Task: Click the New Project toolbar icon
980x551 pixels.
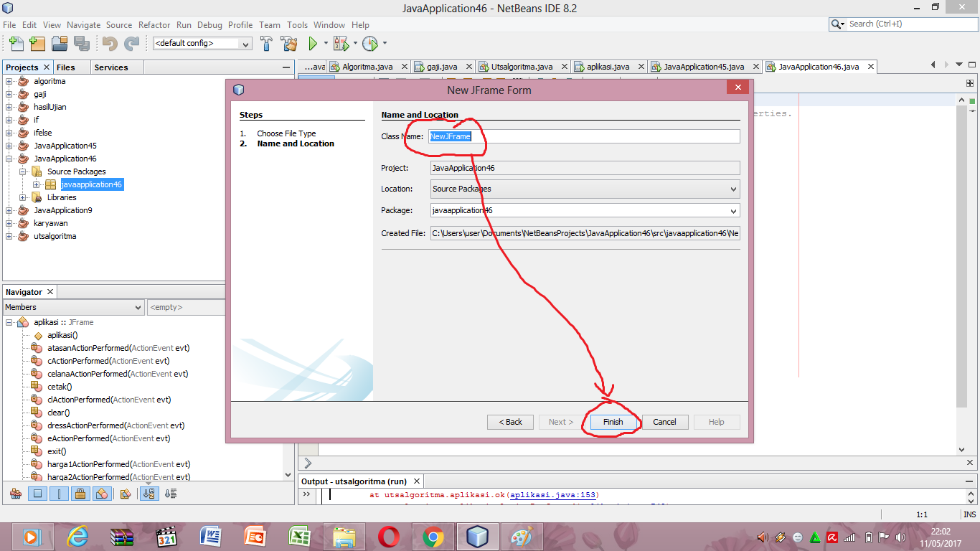Action: 38,44
